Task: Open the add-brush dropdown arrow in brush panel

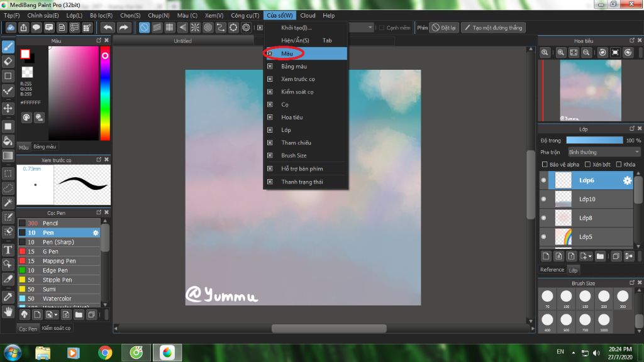Action: coord(56,315)
